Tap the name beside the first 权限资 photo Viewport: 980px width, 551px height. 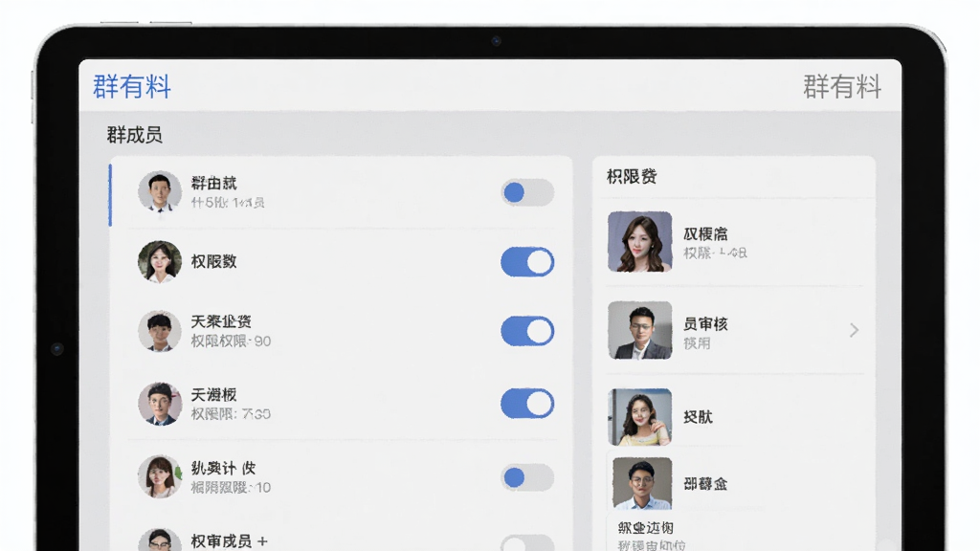point(705,233)
